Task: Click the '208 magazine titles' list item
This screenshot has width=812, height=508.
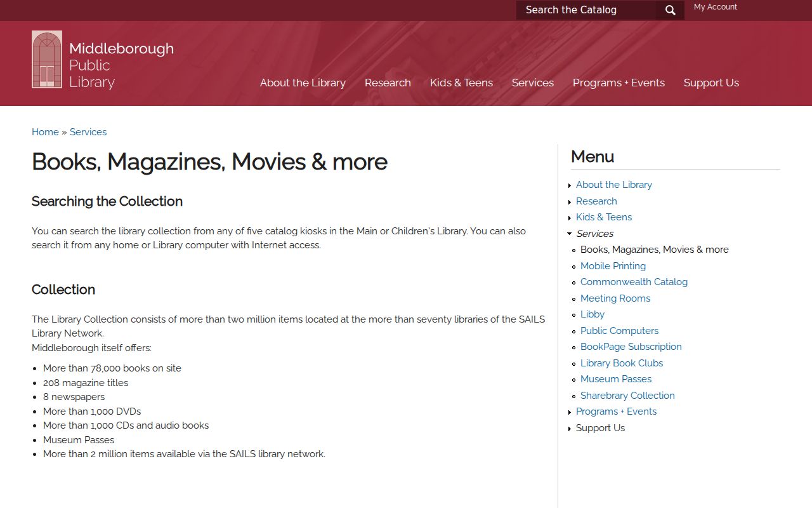Action: pyautogui.click(x=86, y=383)
